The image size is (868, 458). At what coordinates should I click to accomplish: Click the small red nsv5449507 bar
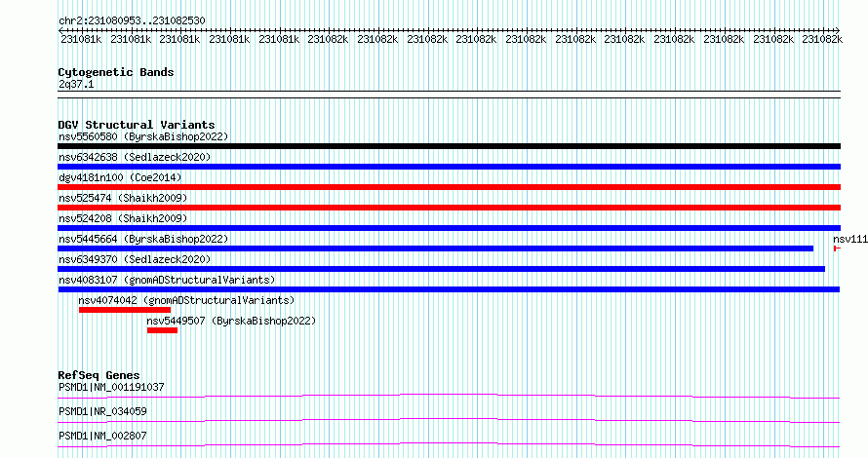[x=162, y=330]
